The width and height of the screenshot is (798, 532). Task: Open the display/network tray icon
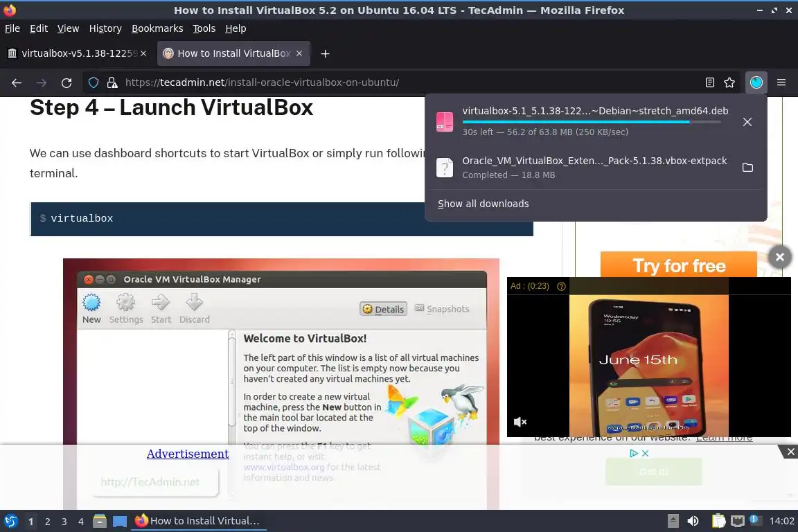click(737, 521)
